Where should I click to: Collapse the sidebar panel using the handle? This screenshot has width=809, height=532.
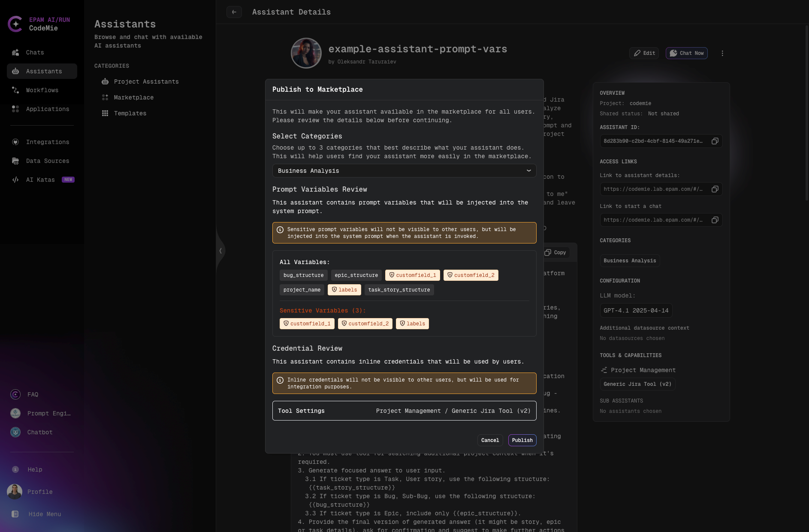(220, 251)
